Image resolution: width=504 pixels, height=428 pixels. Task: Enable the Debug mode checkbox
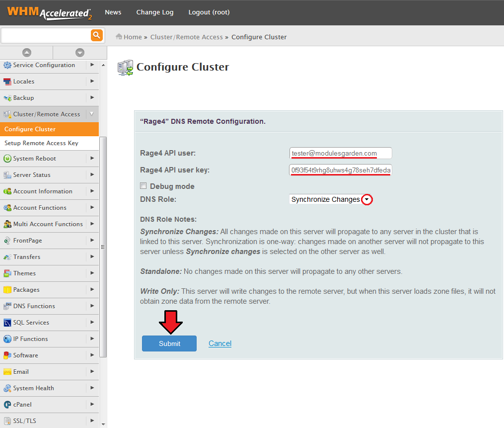tap(144, 186)
